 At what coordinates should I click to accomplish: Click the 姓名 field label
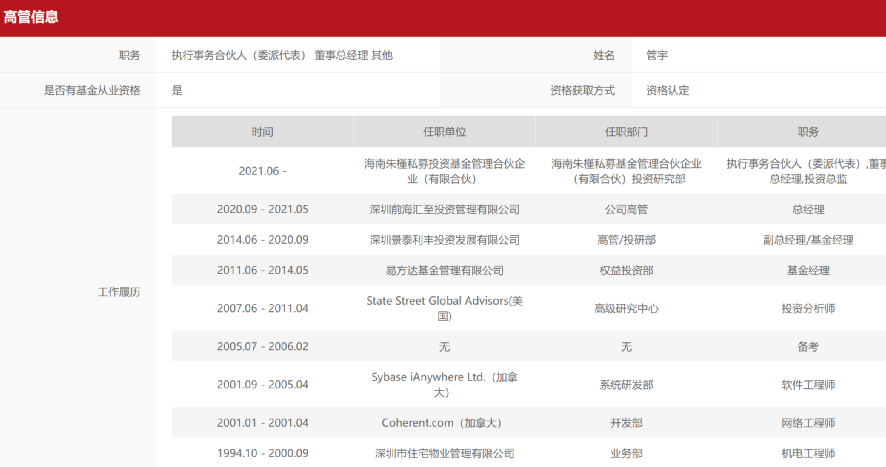tap(603, 55)
